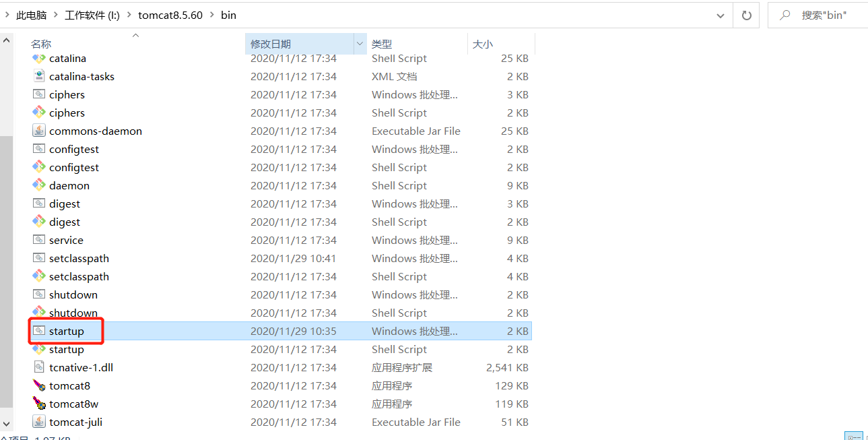Image resolution: width=868 pixels, height=440 pixels.
Task: Click the file name "tomcat-juli"
Action: coord(75,422)
